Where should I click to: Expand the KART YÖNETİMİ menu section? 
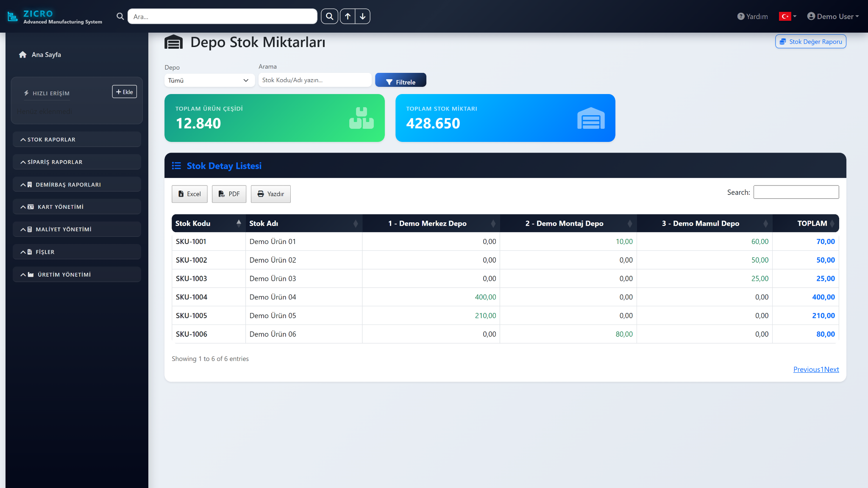77,207
